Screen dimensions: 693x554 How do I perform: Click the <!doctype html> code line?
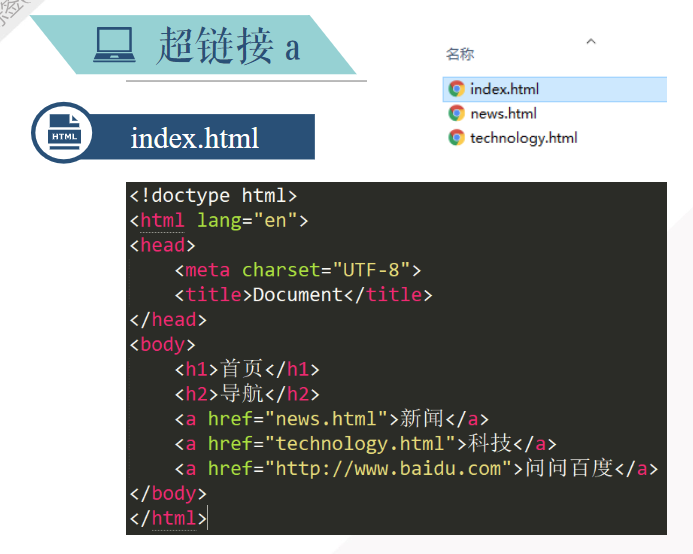pyautogui.click(x=213, y=195)
